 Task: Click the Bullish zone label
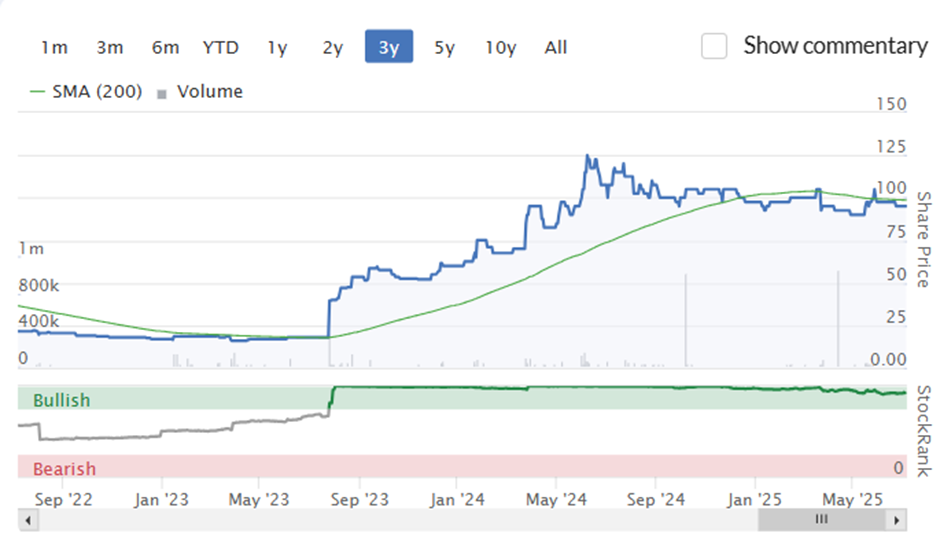(62, 400)
